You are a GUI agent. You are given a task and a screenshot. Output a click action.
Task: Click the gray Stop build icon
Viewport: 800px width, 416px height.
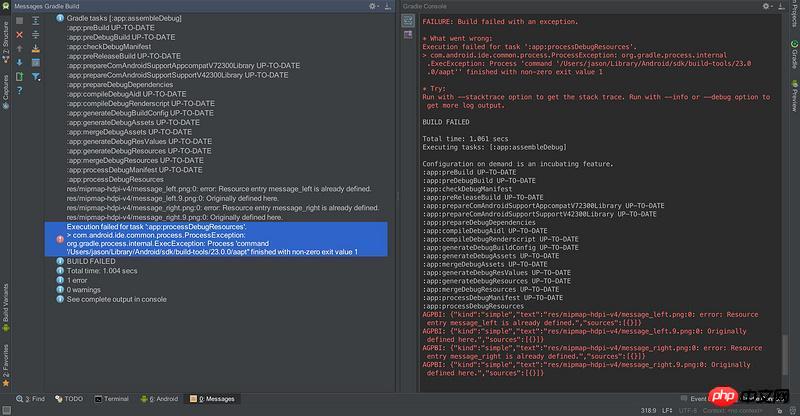click(19, 21)
